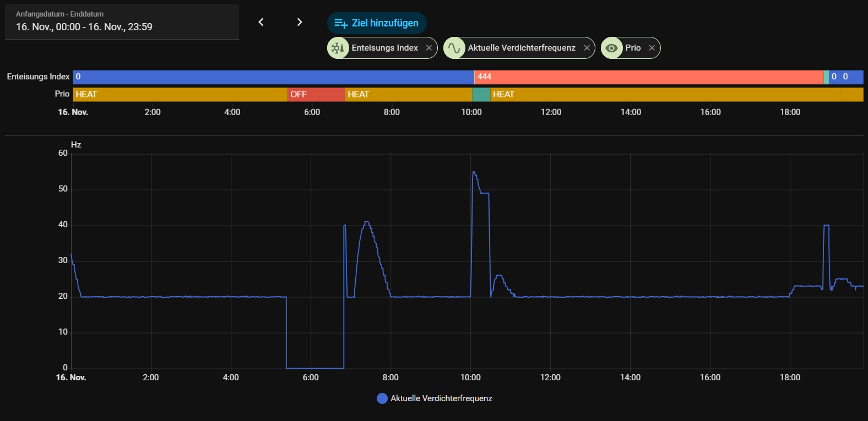
Task: Go to next date range
Action: (x=299, y=22)
